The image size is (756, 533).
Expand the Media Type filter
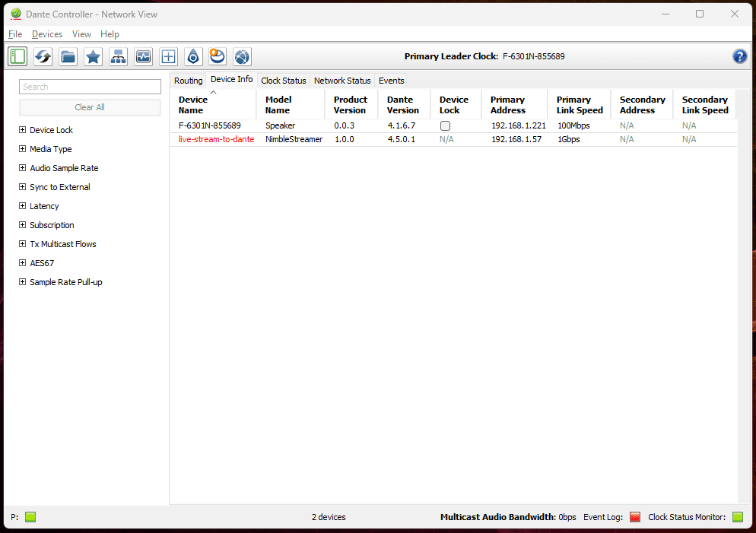[x=22, y=149]
